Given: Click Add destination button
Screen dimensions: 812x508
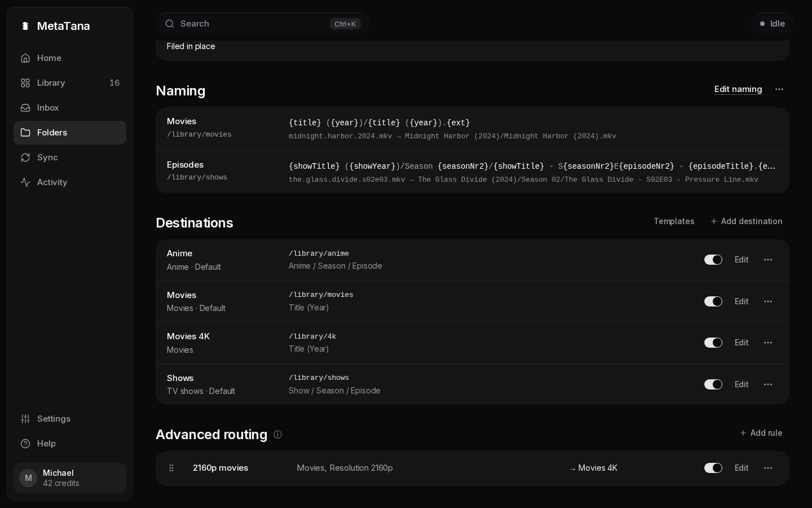Looking at the screenshot, I should pos(746,221).
